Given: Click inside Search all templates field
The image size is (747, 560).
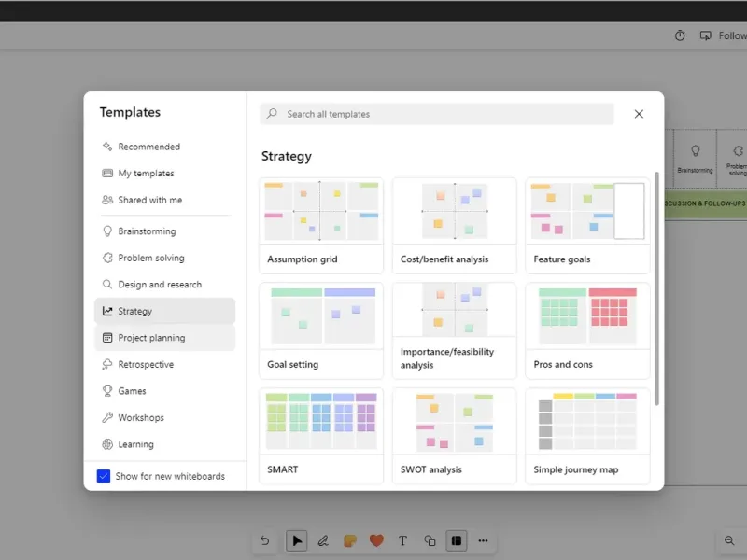Looking at the screenshot, I should (x=437, y=114).
